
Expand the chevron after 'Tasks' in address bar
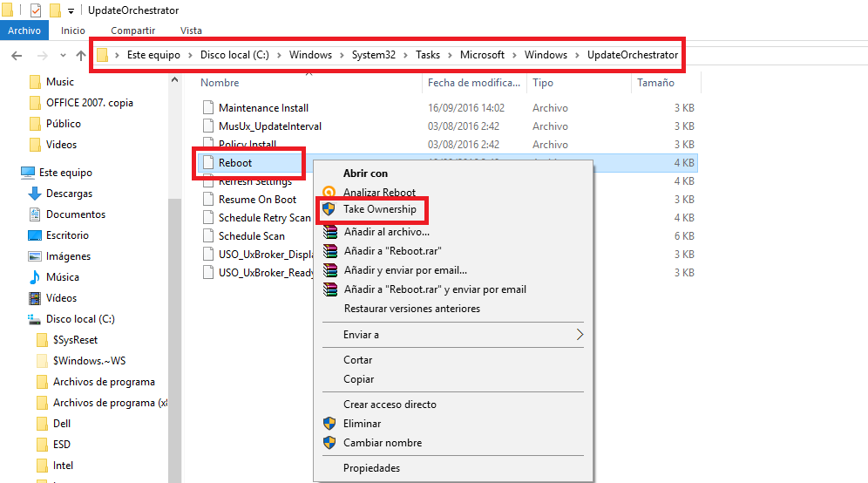tap(450, 55)
